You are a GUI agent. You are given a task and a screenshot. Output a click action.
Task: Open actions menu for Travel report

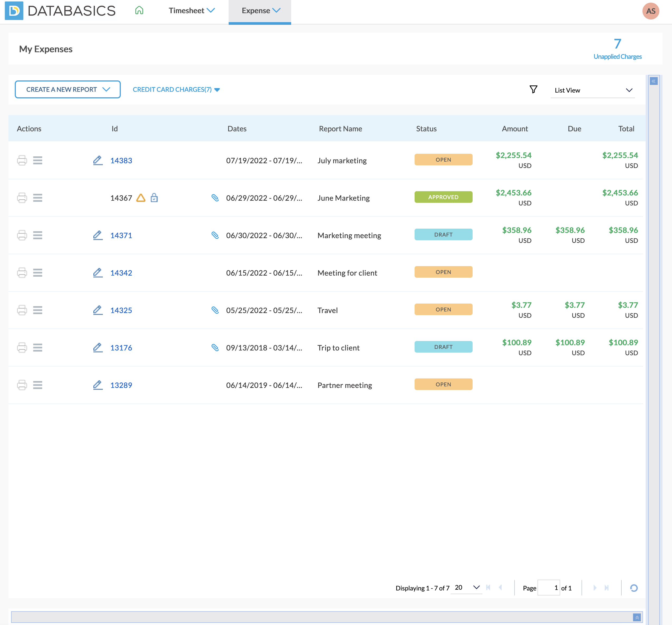(x=37, y=310)
